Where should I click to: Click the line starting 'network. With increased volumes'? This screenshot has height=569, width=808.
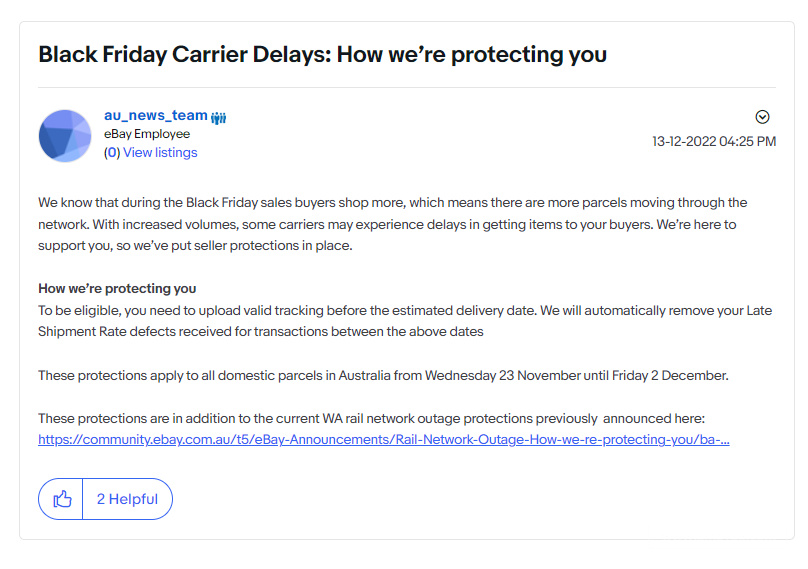(x=386, y=224)
